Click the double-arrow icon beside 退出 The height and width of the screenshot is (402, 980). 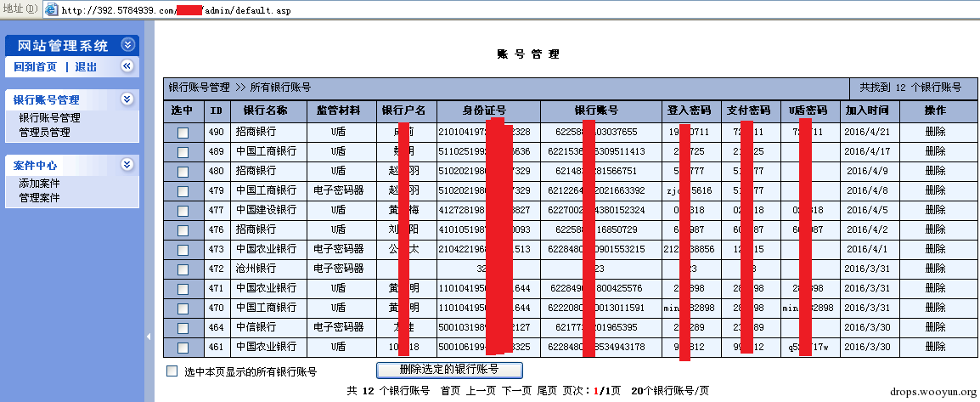(127, 66)
